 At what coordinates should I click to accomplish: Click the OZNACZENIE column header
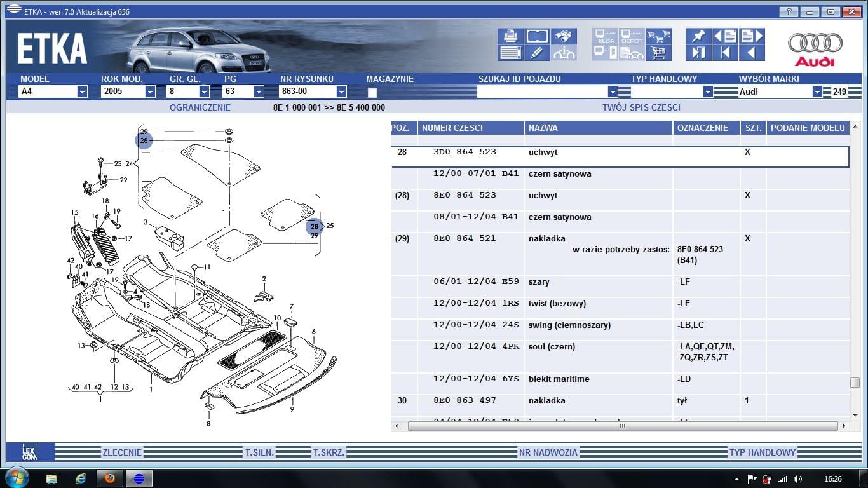click(x=707, y=128)
